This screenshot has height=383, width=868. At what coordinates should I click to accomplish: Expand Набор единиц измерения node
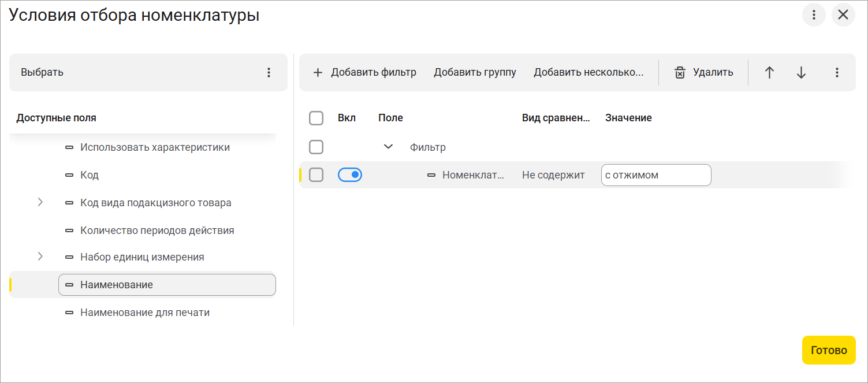click(40, 256)
